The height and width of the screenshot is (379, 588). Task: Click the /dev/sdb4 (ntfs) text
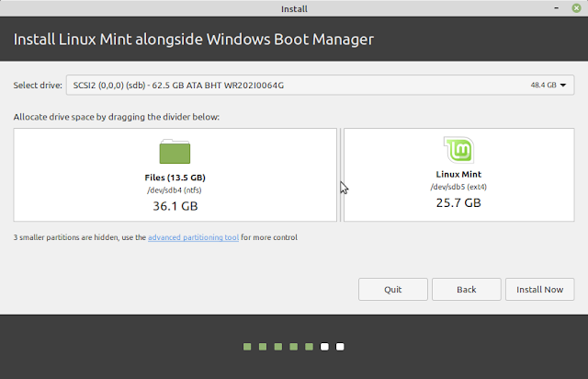click(x=175, y=190)
